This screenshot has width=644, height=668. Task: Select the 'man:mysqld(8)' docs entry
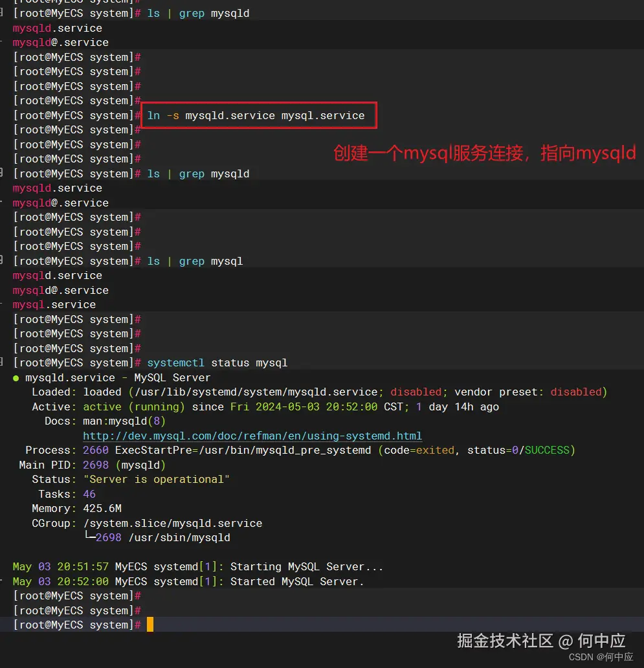coord(124,421)
